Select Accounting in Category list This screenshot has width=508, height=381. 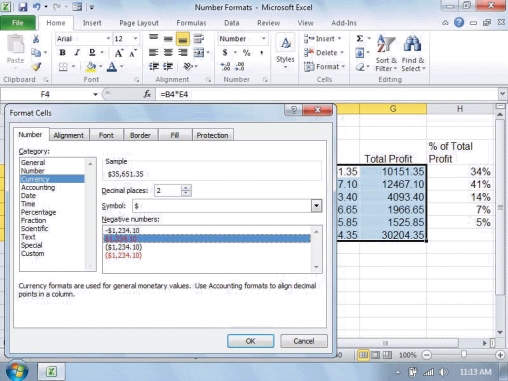tap(38, 187)
